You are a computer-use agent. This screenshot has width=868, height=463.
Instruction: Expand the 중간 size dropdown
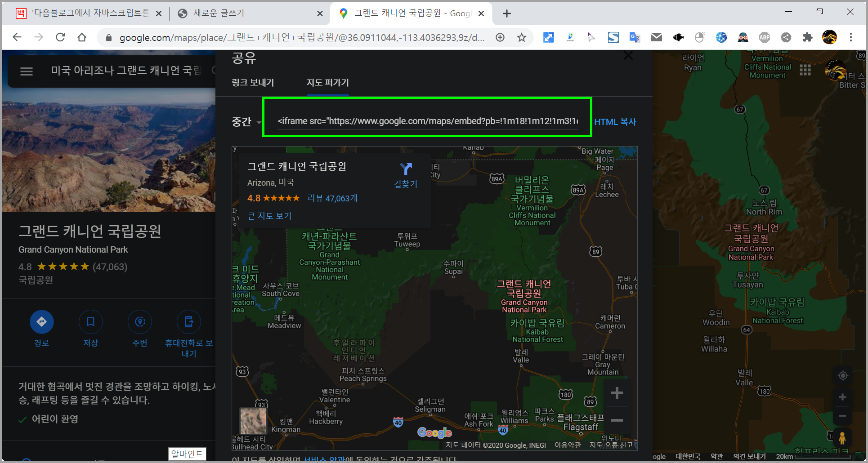coord(246,122)
